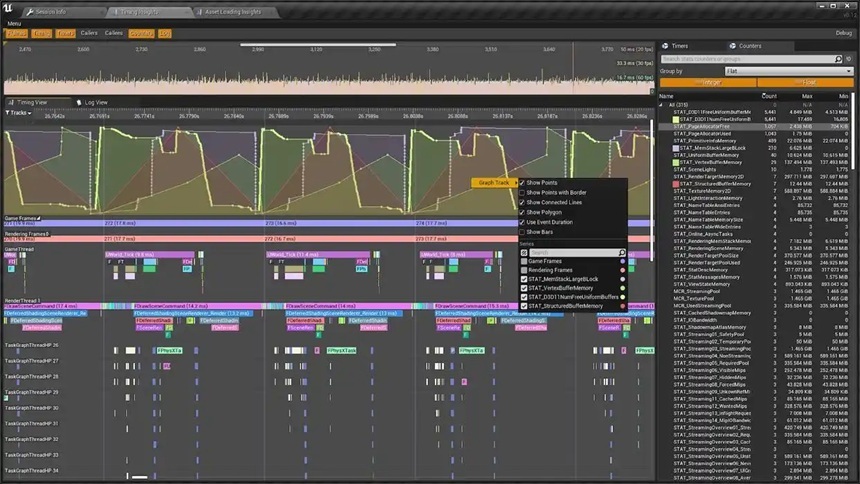Open the Tracks filter dropdown
This screenshot has width=860, height=484.
[18, 113]
